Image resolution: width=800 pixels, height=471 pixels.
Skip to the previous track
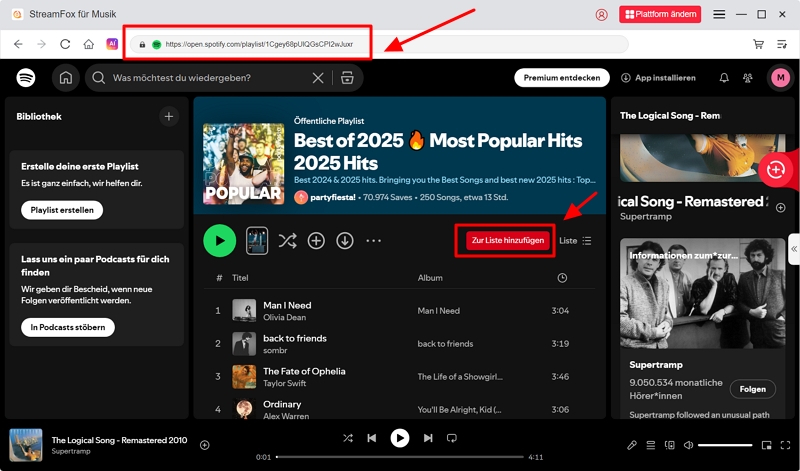coord(372,438)
